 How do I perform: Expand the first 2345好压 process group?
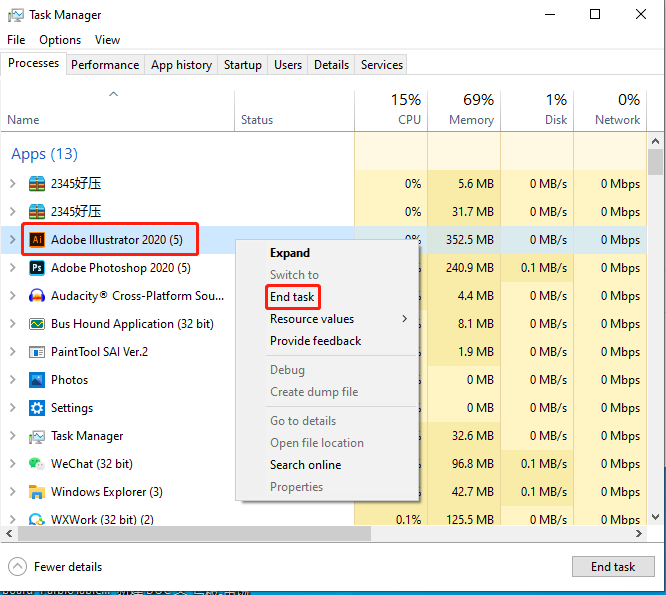13,183
